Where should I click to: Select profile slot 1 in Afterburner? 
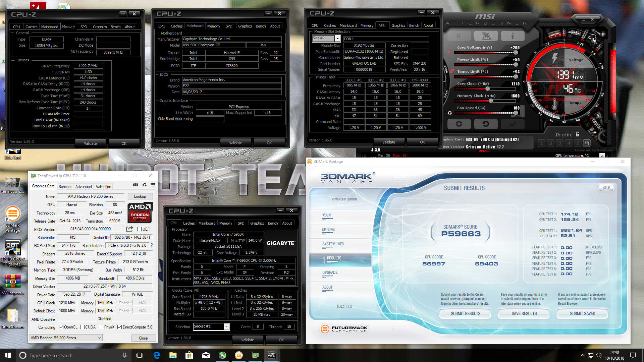pos(541,143)
